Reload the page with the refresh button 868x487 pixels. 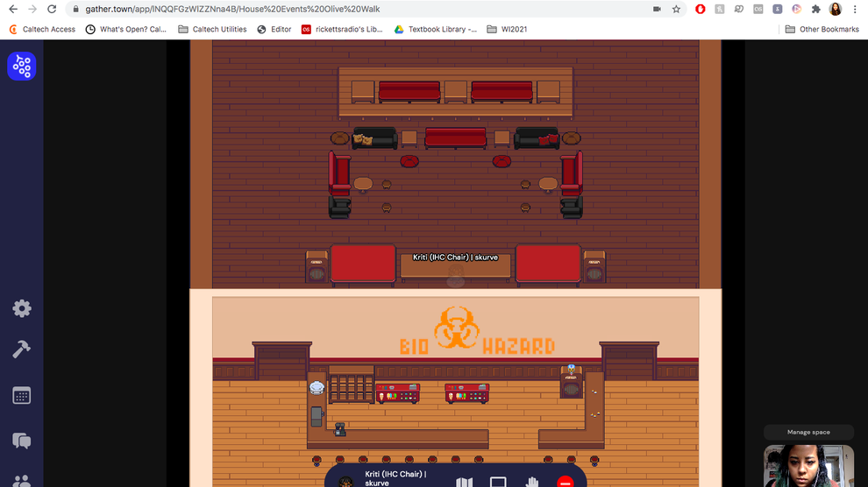point(52,9)
